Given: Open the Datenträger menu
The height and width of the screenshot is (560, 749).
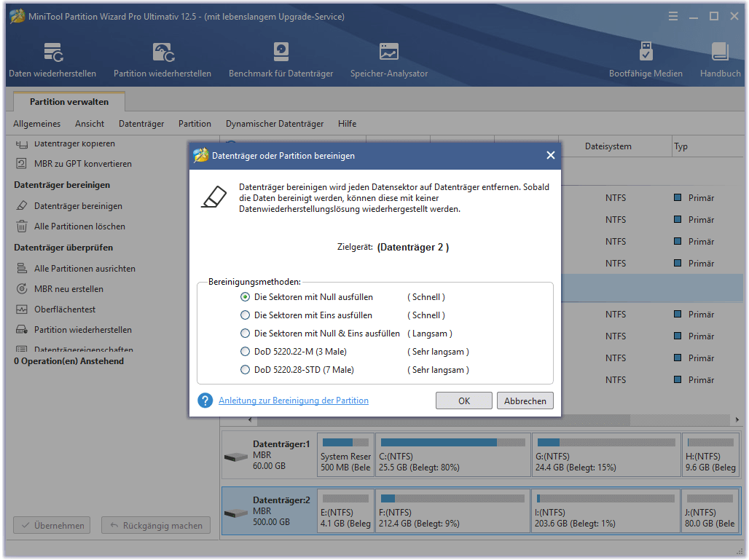Looking at the screenshot, I should [x=141, y=124].
